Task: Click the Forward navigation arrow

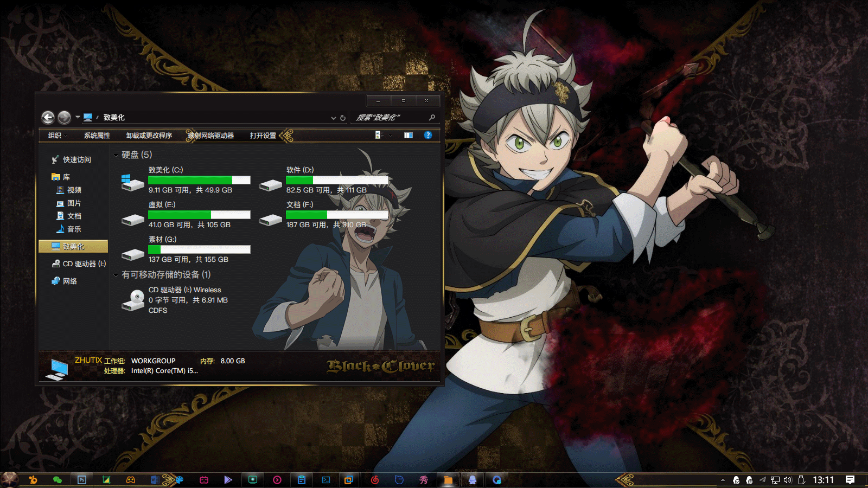Action: click(64, 117)
